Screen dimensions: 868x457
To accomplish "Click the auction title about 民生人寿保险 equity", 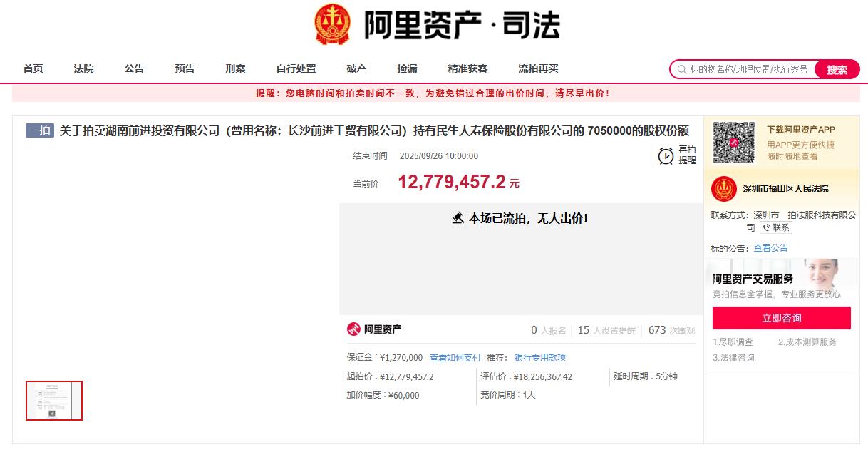I will coord(374,130).
